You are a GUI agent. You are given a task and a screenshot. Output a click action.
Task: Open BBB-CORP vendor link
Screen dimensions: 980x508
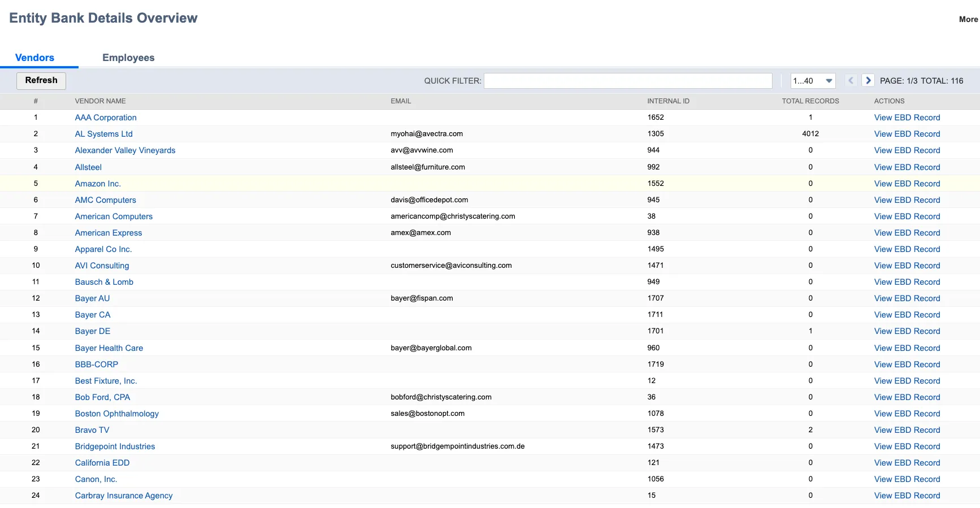(97, 364)
